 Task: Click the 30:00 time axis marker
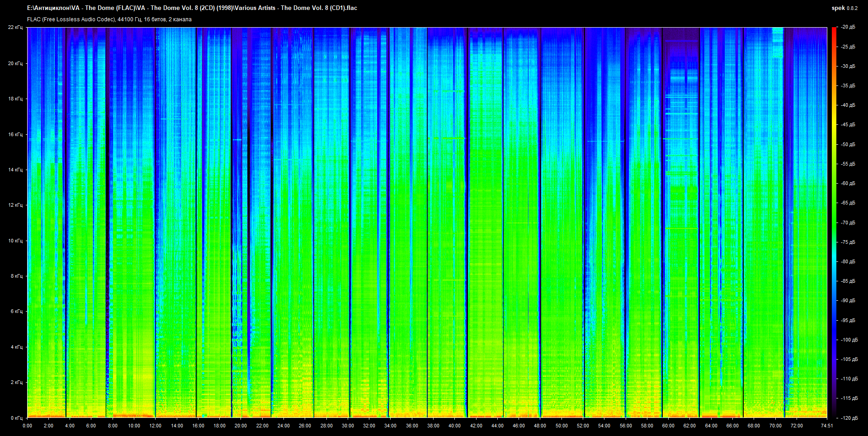[x=348, y=426]
